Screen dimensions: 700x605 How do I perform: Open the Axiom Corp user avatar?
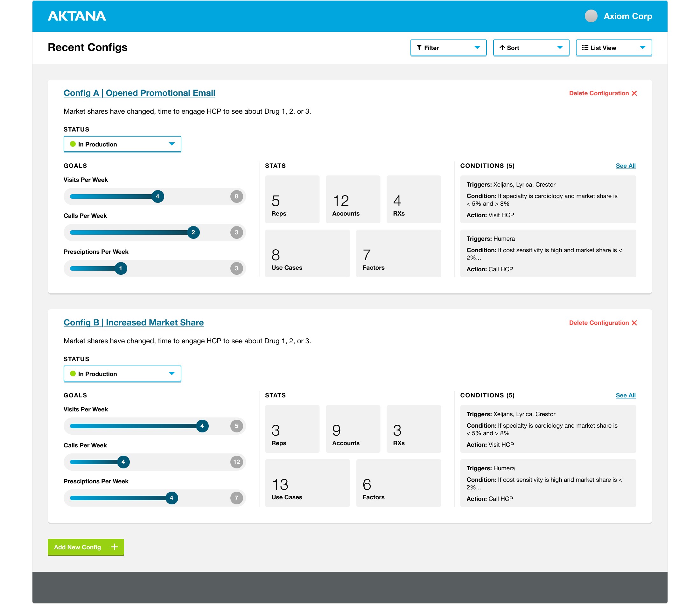(591, 16)
